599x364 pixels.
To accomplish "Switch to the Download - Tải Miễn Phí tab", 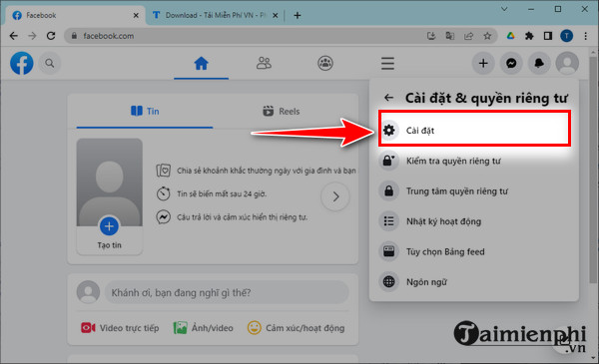I will [x=216, y=15].
